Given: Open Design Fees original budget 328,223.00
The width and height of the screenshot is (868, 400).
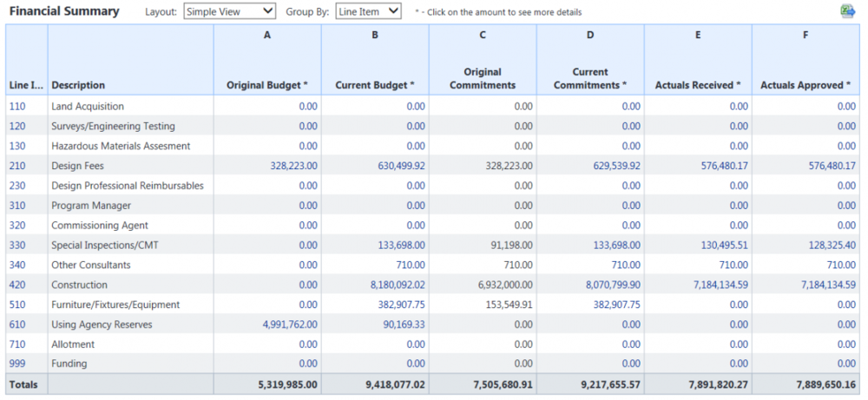Looking at the screenshot, I should [x=294, y=166].
